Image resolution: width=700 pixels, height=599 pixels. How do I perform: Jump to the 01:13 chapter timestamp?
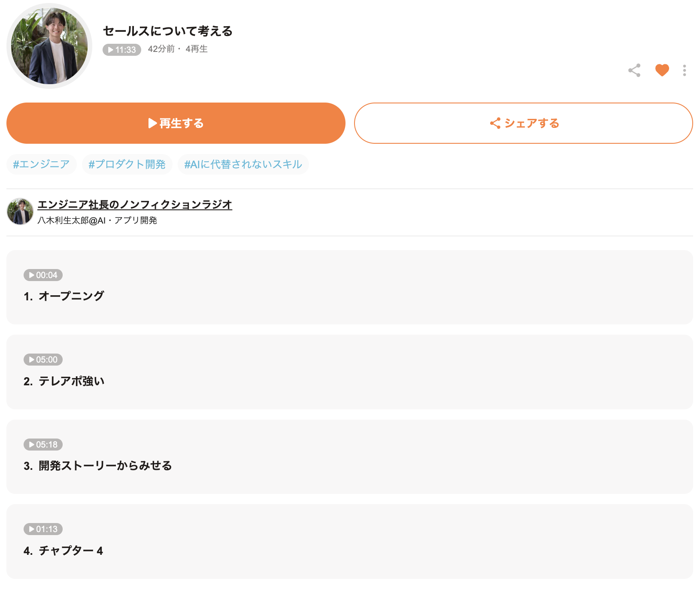click(x=43, y=529)
